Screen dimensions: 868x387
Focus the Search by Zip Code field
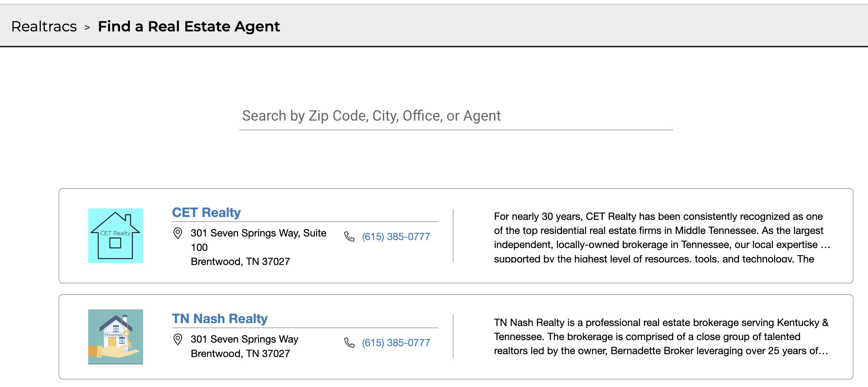click(x=456, y=116)
